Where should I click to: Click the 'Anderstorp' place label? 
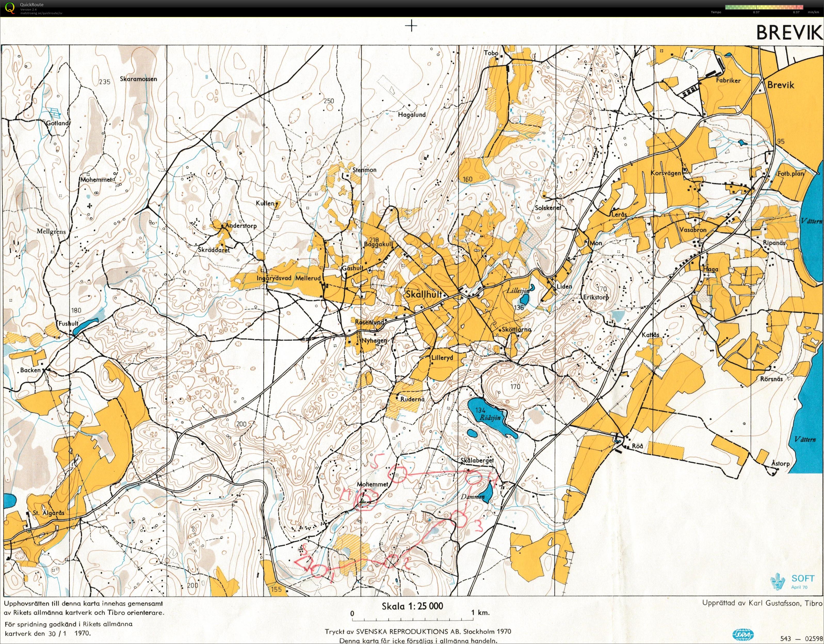click(241, 226)
